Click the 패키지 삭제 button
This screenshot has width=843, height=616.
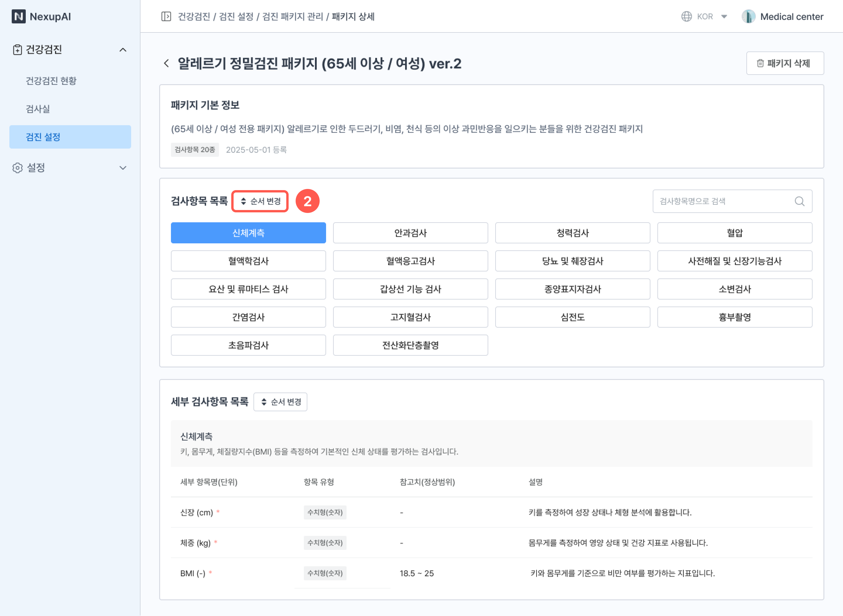784,63
